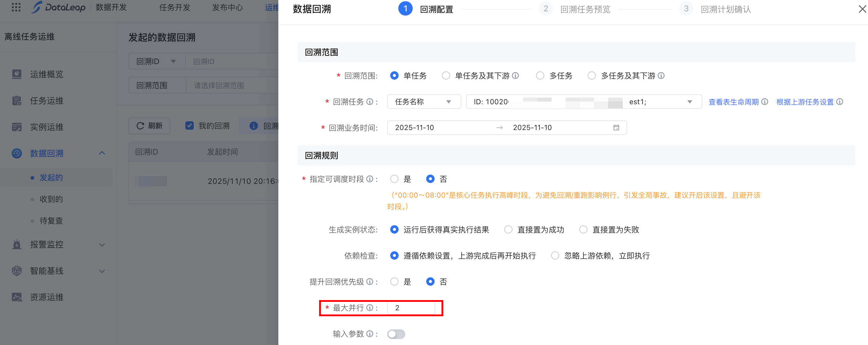Go to 收到的 submenu item

click(51, 199)
